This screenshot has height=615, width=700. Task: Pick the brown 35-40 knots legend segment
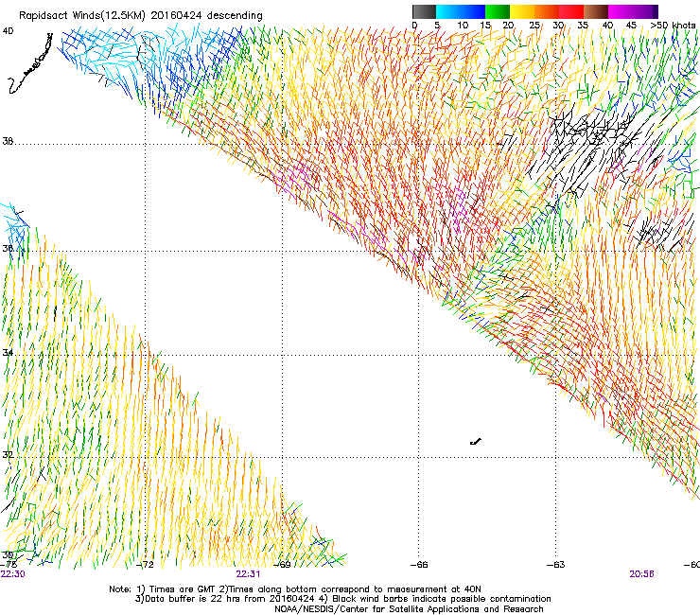[x=596, y=11]
